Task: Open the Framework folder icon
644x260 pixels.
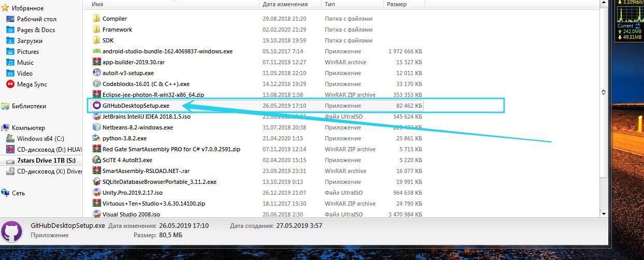Action: pyautogui.click(x=96, y=30)
